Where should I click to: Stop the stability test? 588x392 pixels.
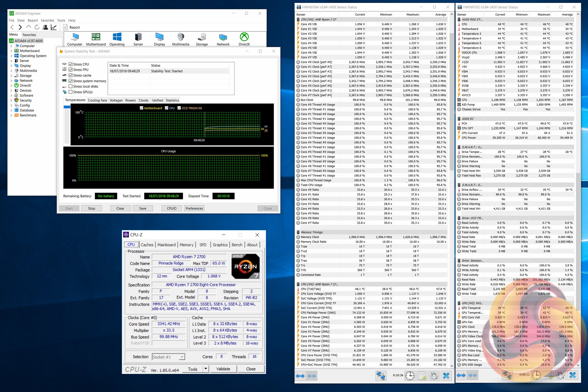pos(91,208)
